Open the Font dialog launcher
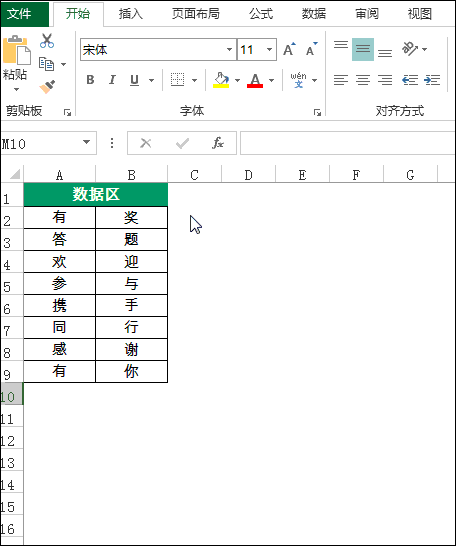456x546 pixels. [317, 112]
